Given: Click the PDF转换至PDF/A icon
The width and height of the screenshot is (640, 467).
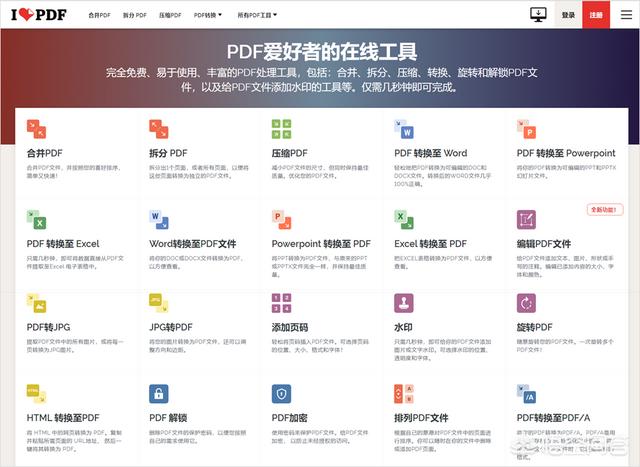Looking at the screenshot, I should 527,394.
